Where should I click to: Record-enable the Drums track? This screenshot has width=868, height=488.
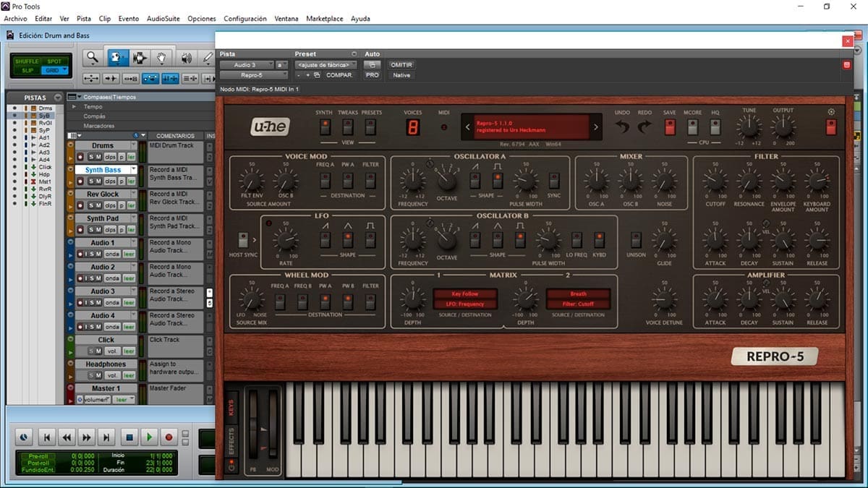[80, 157]
